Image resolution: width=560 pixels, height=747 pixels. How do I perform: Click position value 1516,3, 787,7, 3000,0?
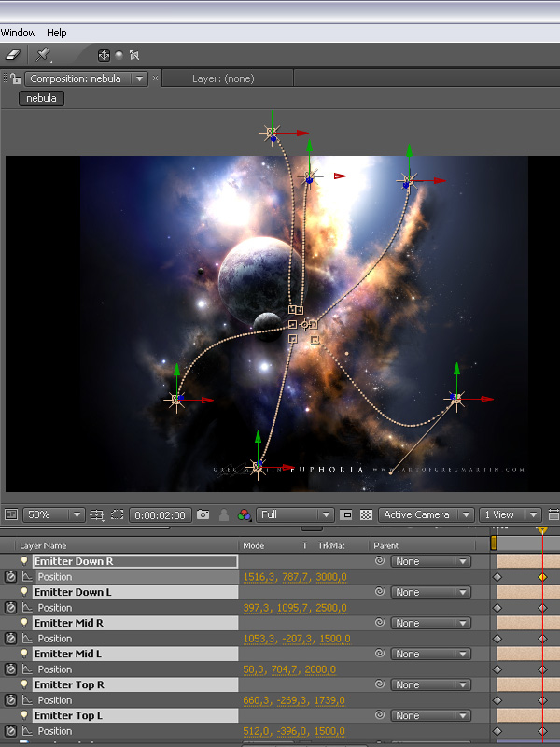click(x=295, y=577)
